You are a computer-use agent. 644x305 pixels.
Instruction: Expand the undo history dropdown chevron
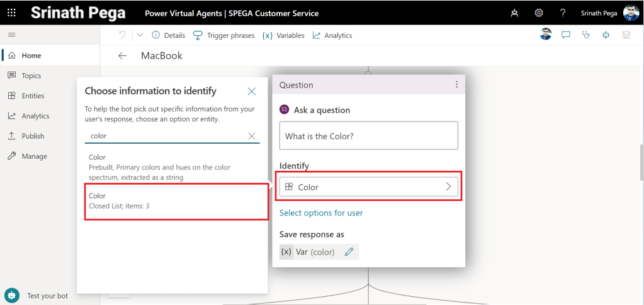pos(140,35)
